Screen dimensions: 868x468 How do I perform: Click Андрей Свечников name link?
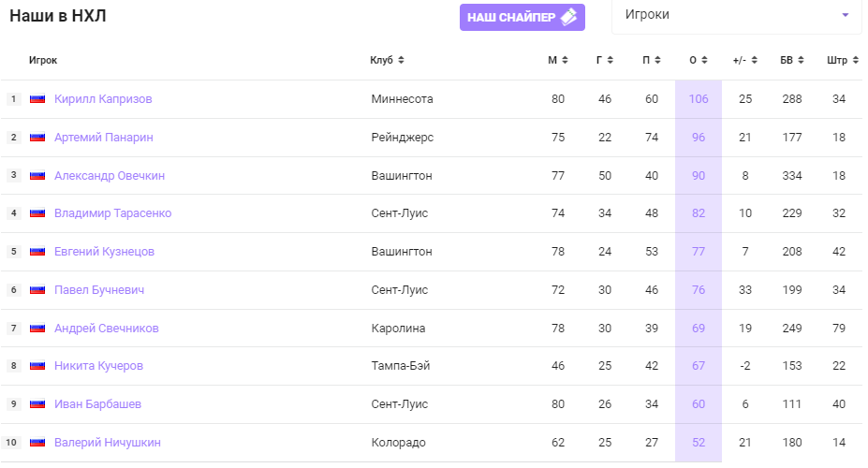click(x=106, y=329)
